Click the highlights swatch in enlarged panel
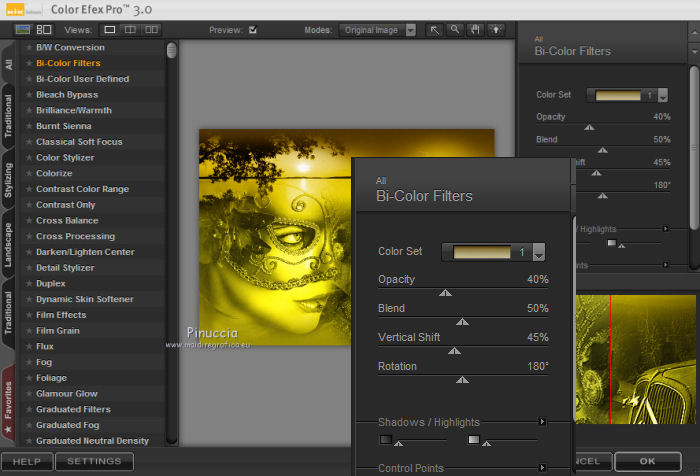This screenshot has width=700, height=476. pos(474,439)
